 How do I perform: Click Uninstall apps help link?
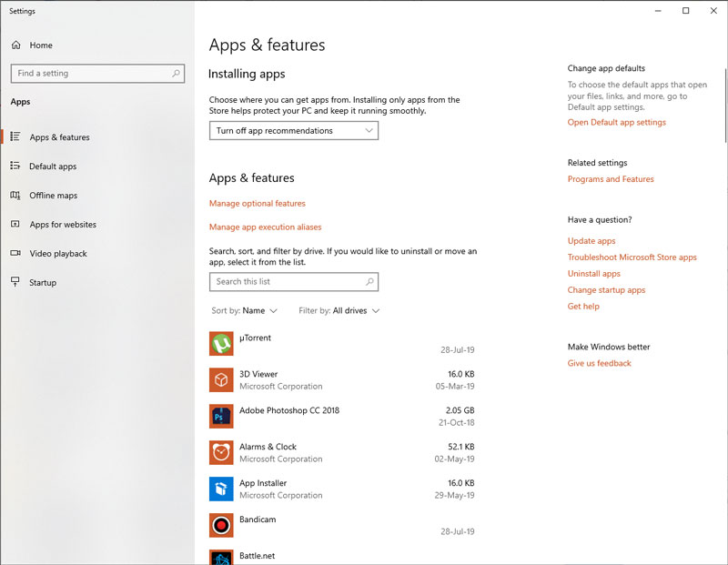[x=594, y=274]
